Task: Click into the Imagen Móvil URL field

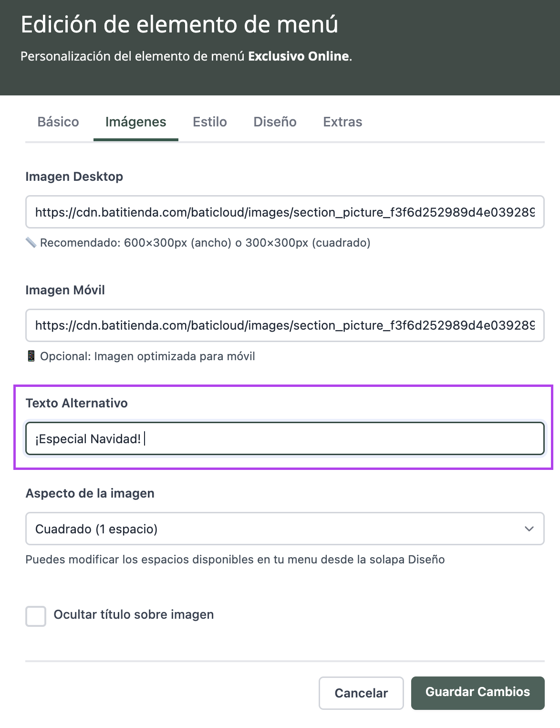Action: (284, 325)
